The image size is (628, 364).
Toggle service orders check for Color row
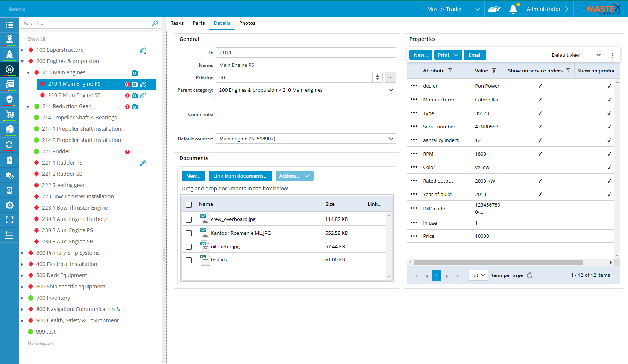click(540, 167)
